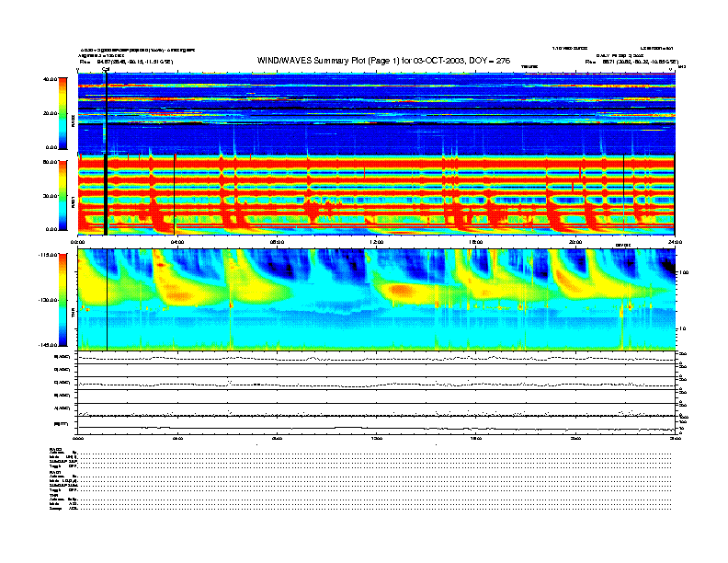This screenshot has width=728, height=563.
Task: Click the 12:00 tick below RAD1 panel
Action: click(377, 242)
